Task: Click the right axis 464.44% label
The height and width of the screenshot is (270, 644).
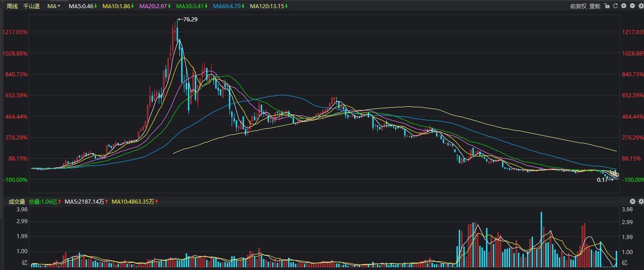Action: pos(633,116)
